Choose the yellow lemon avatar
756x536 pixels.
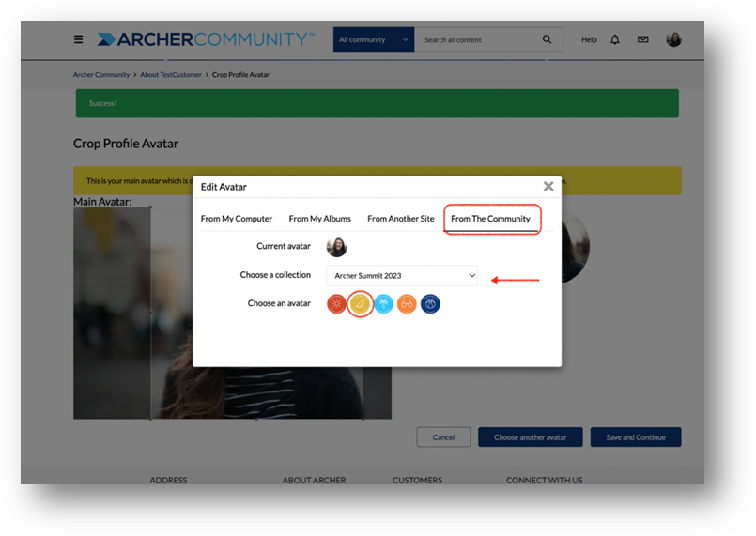pyautogui.click(x=361, y=303)
